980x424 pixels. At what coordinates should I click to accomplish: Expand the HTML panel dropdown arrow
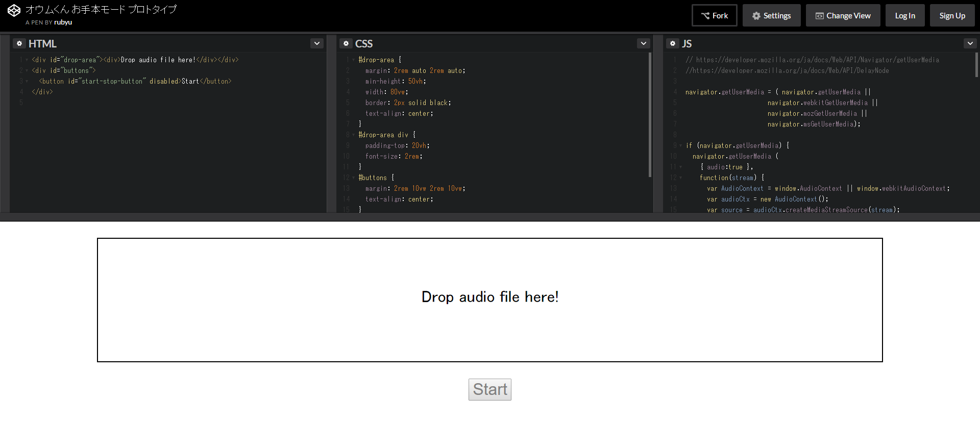point(317,43)
